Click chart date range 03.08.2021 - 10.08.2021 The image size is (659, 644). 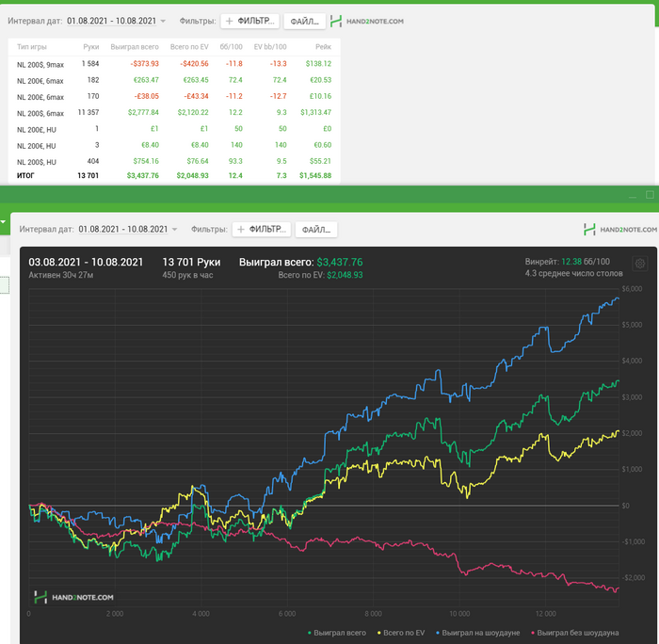[x=86, y=263]
